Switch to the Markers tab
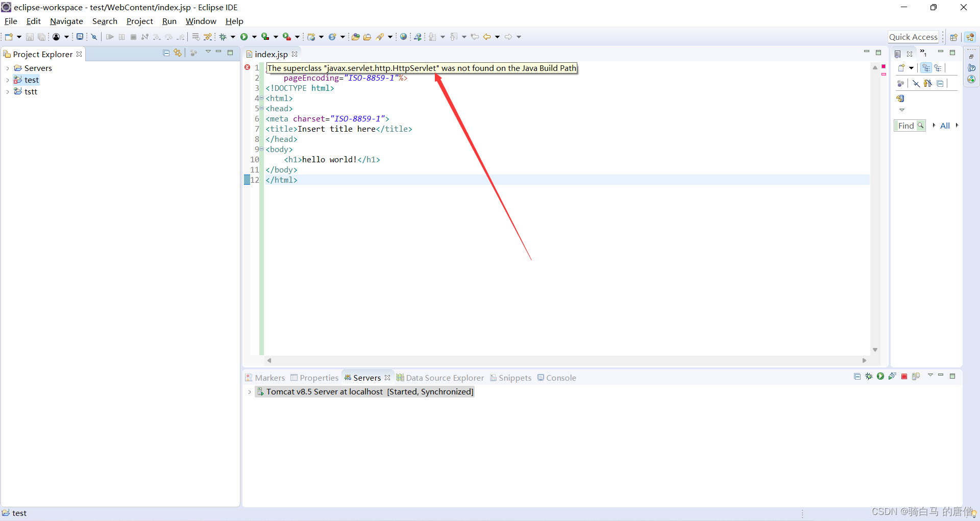This screenshot has width=980, height=521. [x=265, y=378]
